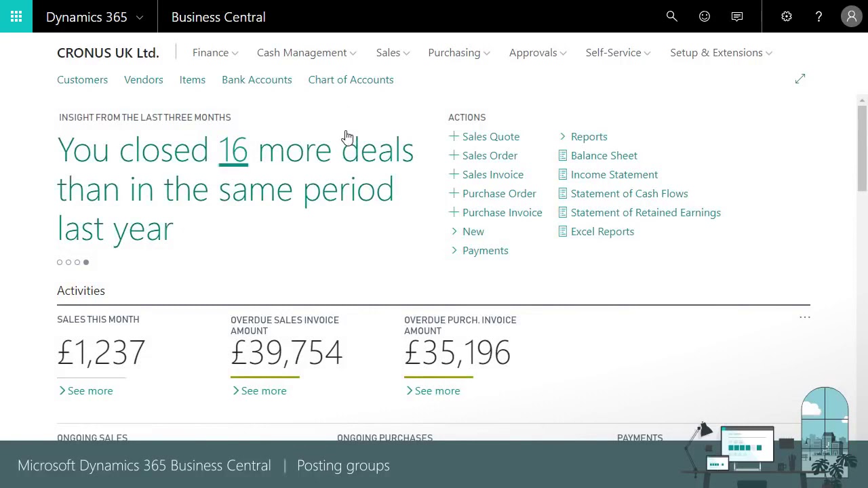
Task: Click the document icon beside Balance Sheet
Action: pos(563,155)
